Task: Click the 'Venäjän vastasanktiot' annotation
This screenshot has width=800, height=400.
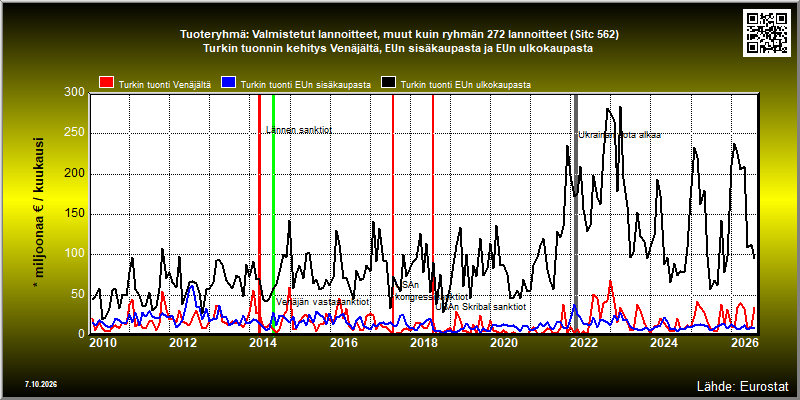Action: pyautogui.click(x=322, y=302)
